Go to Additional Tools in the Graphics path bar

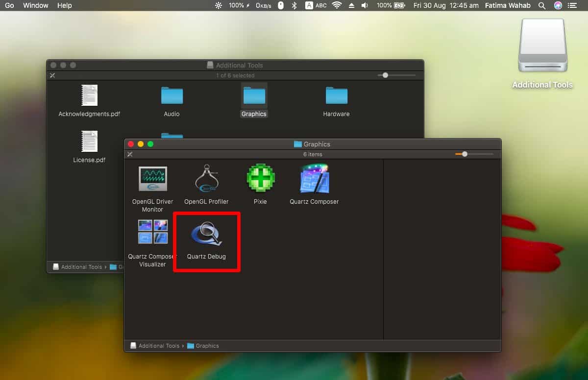coord(154,346)
